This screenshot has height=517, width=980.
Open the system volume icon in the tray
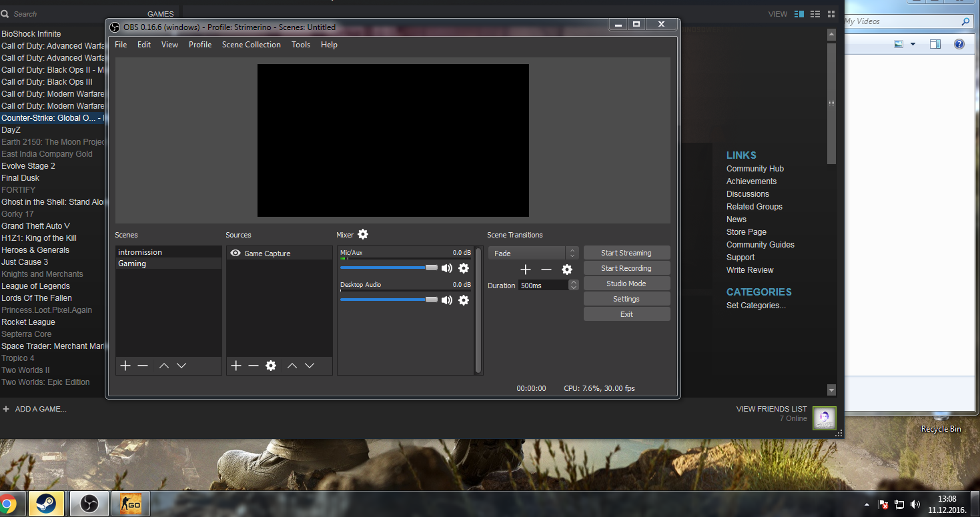click(915, 504)
